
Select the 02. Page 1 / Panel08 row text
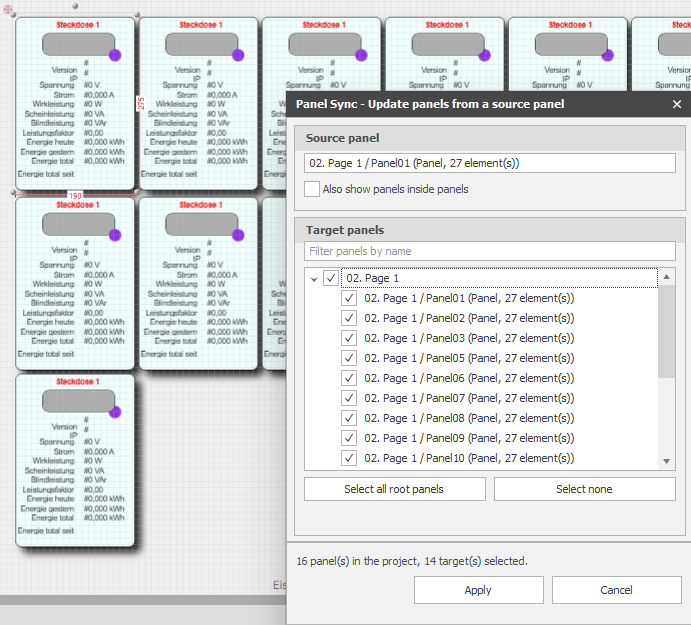tap(469, 418)
